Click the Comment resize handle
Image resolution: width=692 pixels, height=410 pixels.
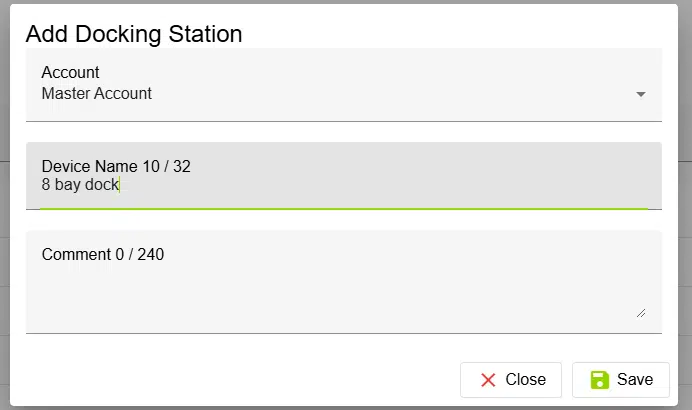point(640,312)
